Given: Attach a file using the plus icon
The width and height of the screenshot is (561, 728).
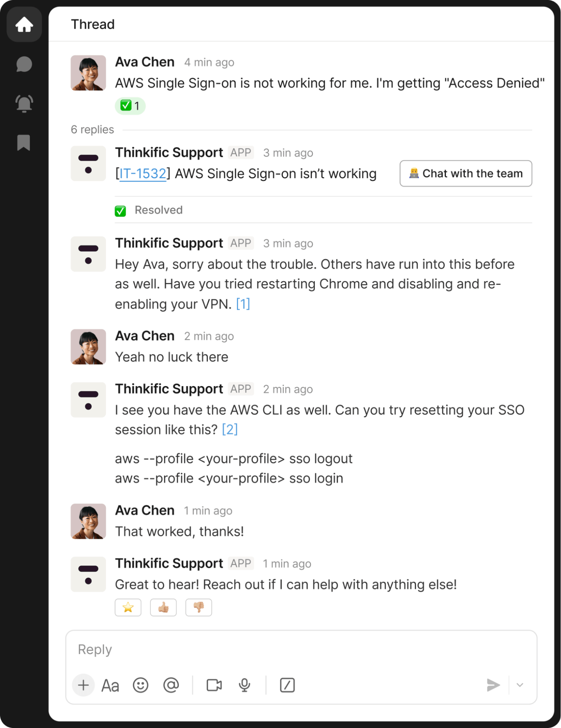Looking at the screenshot, I should [x=83, y=685].
